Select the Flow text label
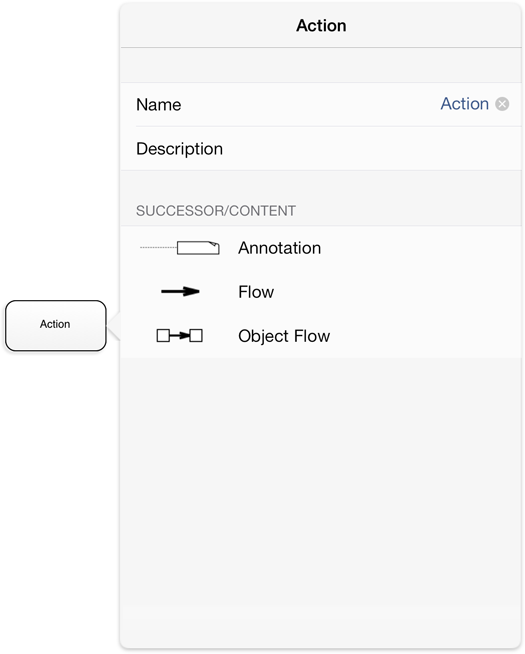 (256, 292)
